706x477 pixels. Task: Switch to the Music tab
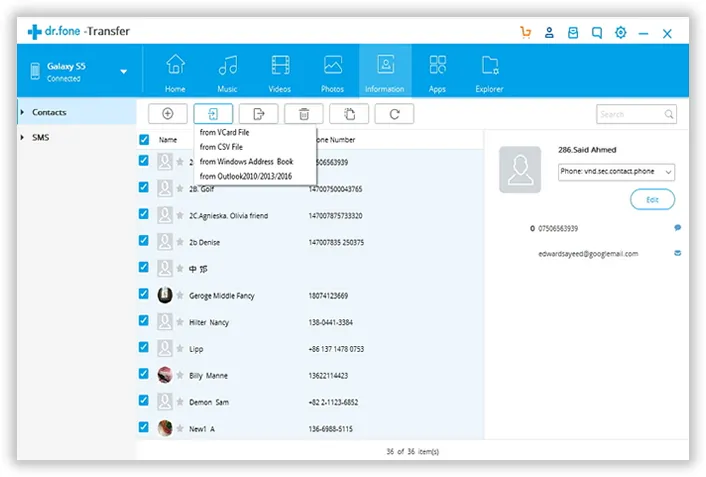click(x=227, y=73)
